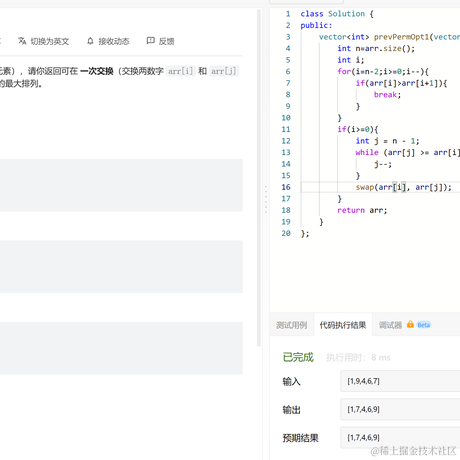The image size is (460, 460).
Task: Click line number 20 in the gutter
Action: click(x=286, y=233)
